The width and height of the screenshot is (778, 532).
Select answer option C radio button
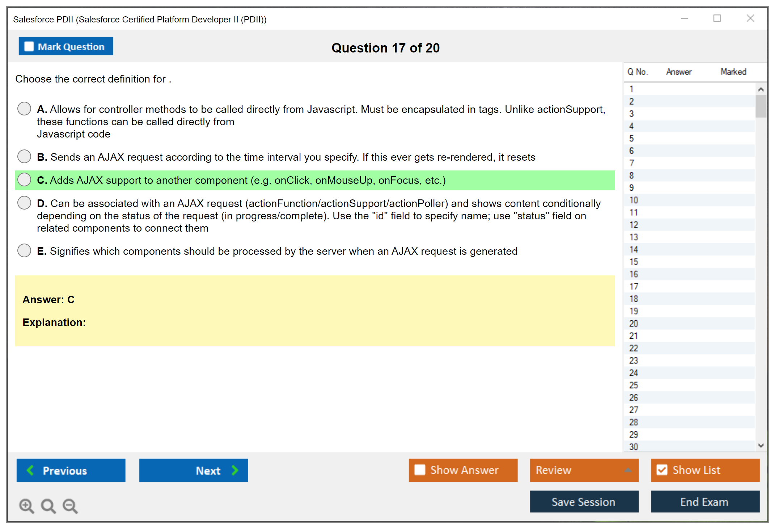[24, 180]
